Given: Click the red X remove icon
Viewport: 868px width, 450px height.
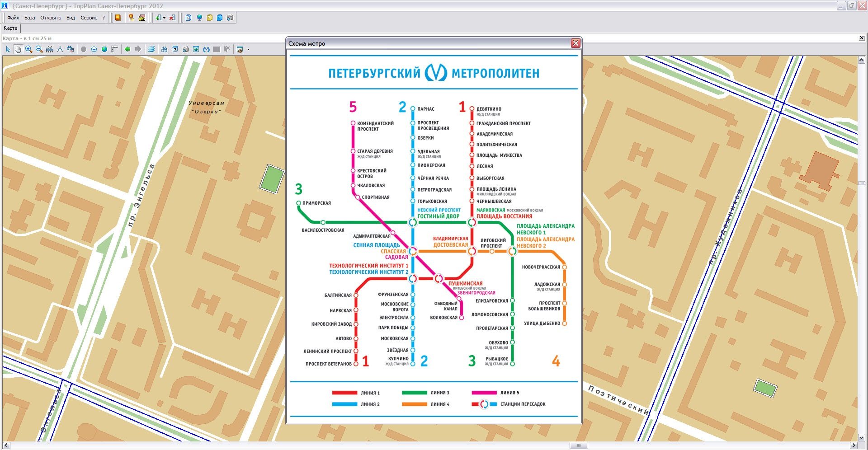Looking at the screenshot, I should (172, 18).
